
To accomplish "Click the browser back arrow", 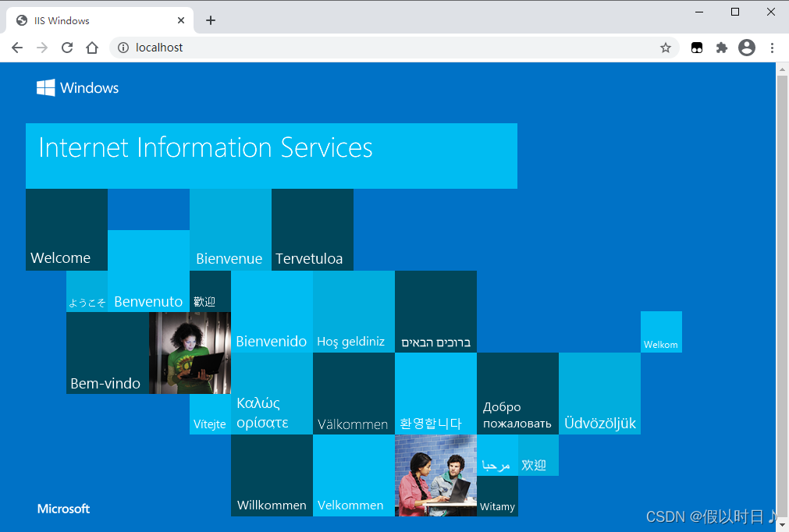I will (17, 48).
